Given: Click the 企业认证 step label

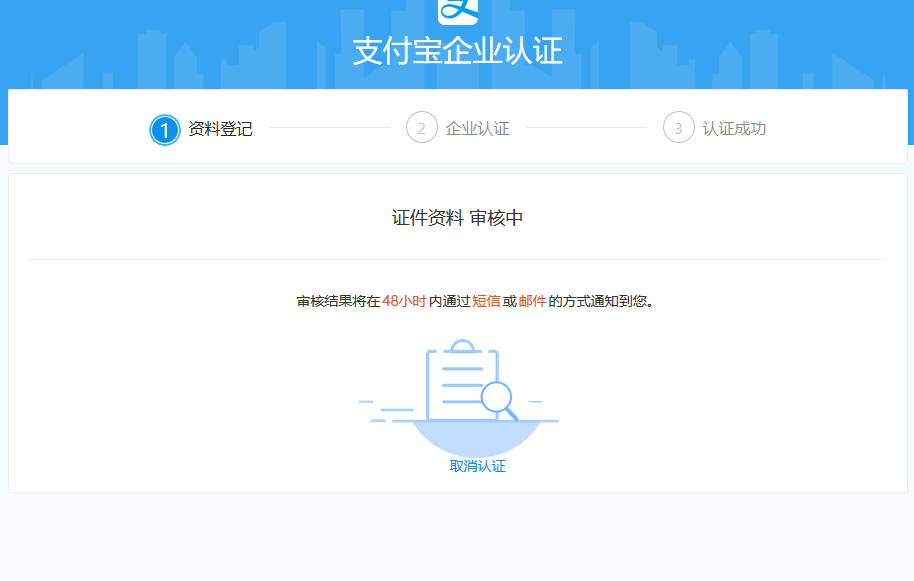Looking at the screenshot, I should [477, 129].
